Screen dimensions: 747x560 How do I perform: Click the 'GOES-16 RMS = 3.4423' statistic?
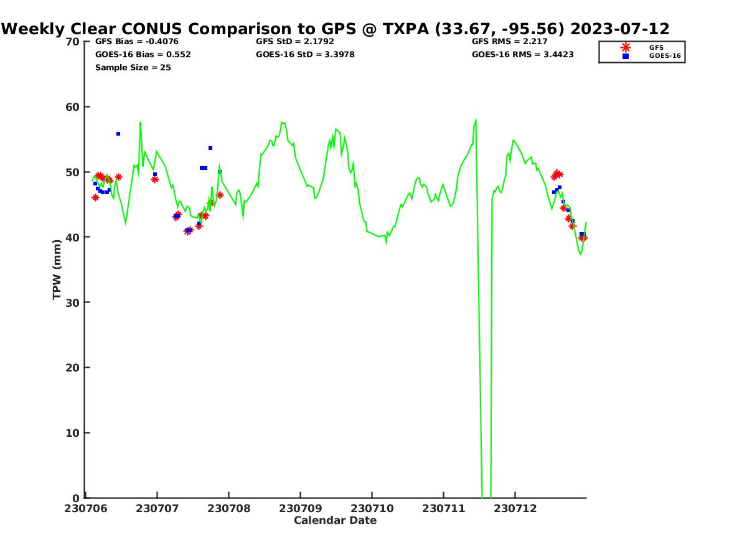click(523, 55)
